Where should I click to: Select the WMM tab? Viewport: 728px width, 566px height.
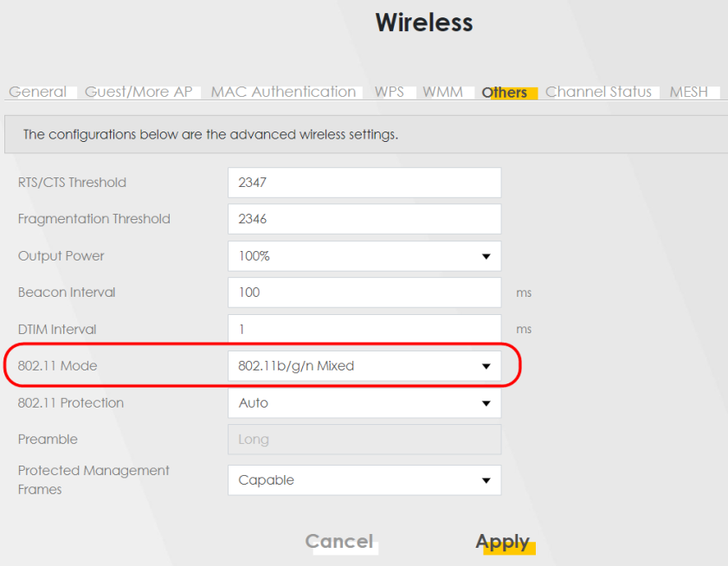(442, 92)
